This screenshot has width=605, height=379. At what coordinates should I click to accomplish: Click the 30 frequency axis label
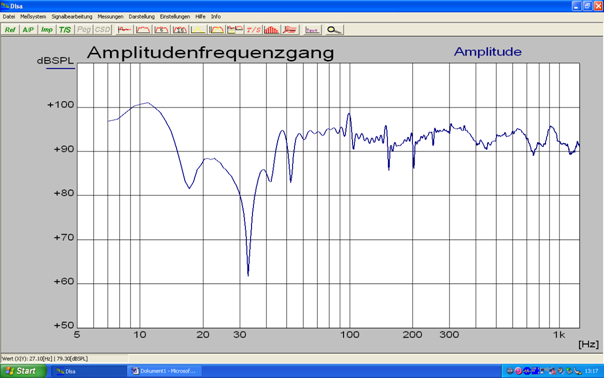pos(240,335)
